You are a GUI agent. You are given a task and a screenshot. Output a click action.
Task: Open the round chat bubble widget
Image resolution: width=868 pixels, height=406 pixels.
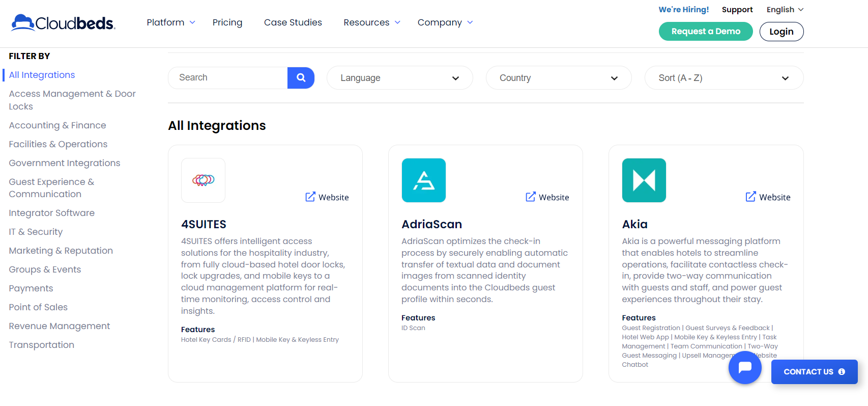745,367
